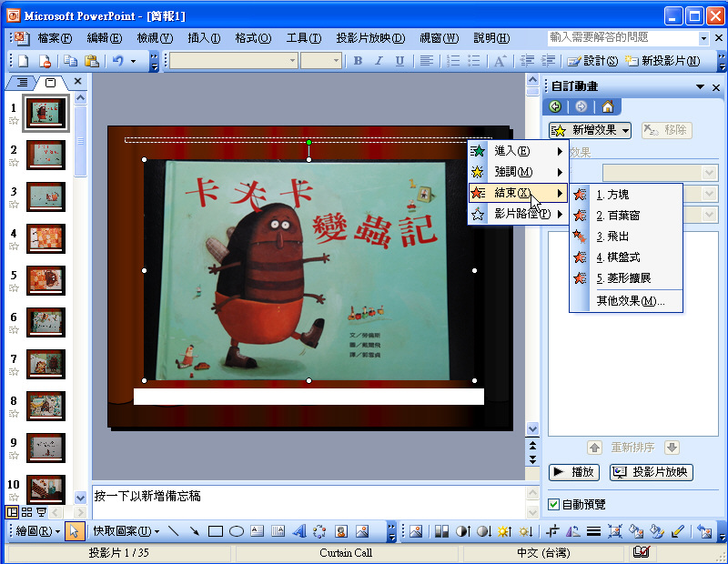Click the Permission document icon with red stop sign

(45, 61)
